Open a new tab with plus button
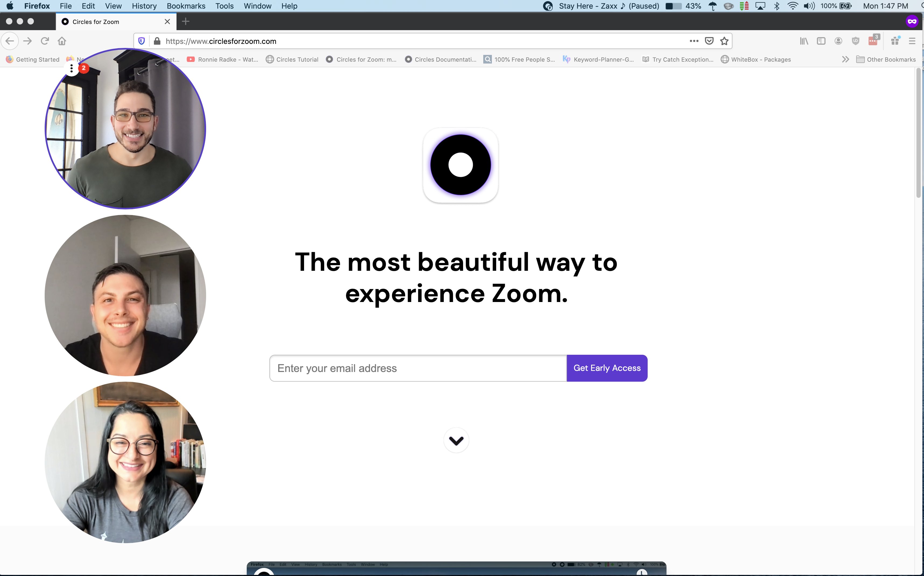Screen dimensions: 924x576 point(186,21)
